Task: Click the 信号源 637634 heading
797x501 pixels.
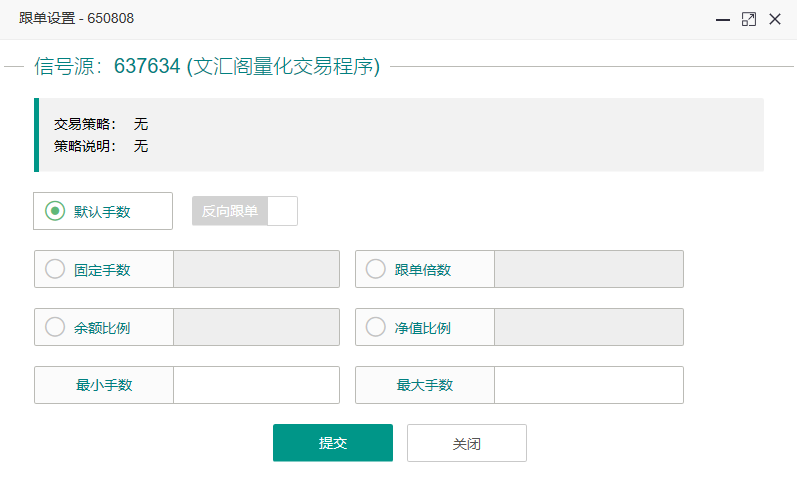Action: [x=207, y=67]
